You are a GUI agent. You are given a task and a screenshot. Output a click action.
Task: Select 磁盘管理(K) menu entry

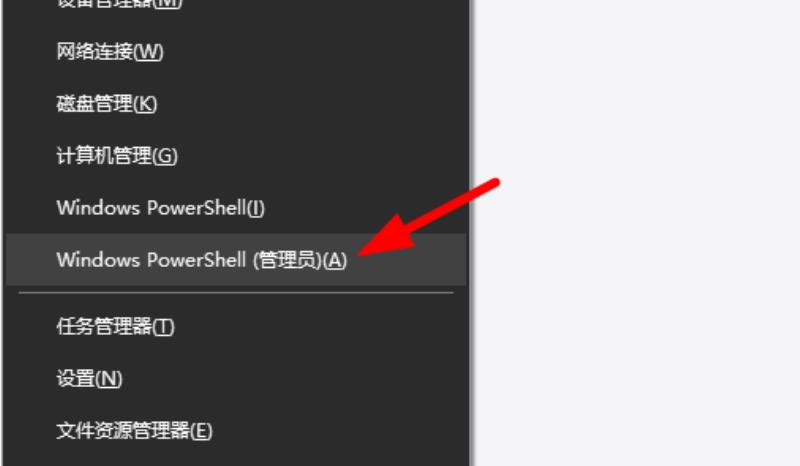coord(236,104)
